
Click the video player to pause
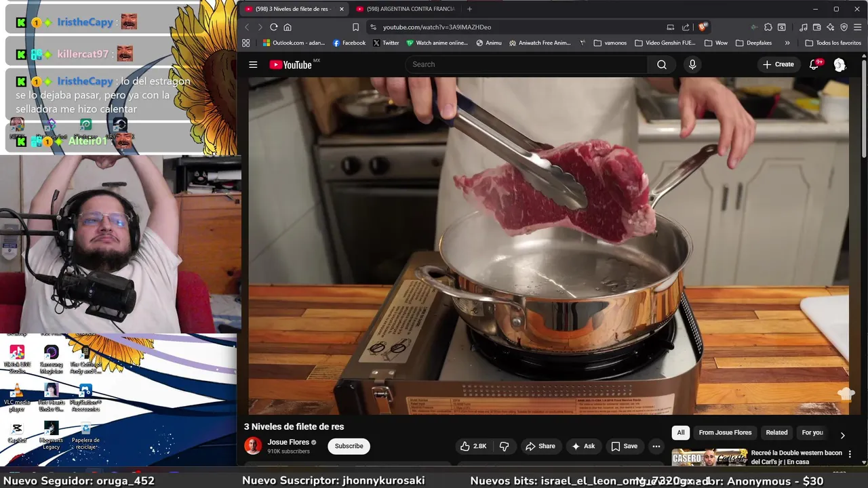(548, 245)
